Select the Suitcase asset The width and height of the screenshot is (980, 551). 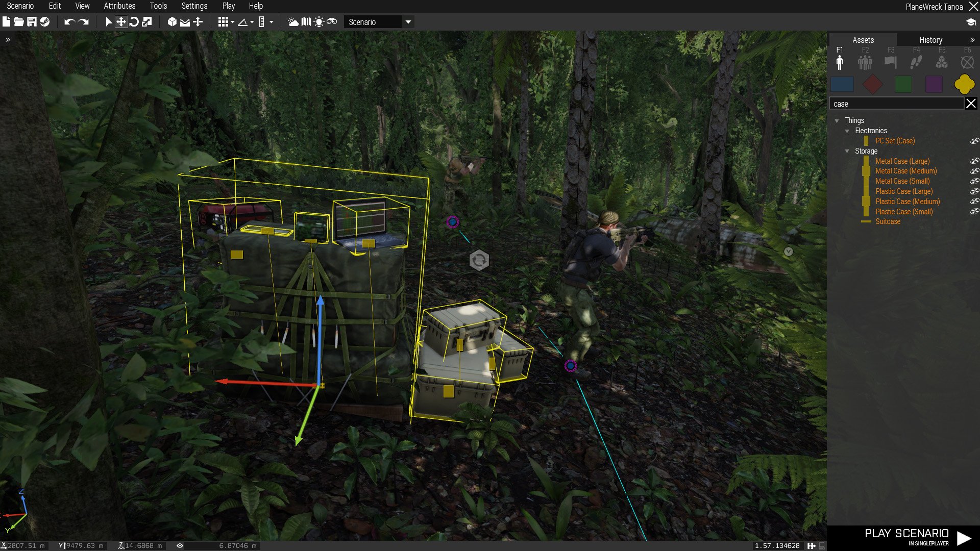pyautogui.click(x=888, y=221)
